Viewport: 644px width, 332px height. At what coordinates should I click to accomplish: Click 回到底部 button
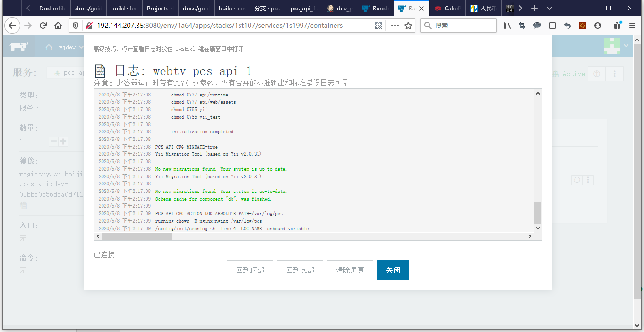(x=300, y=270)
